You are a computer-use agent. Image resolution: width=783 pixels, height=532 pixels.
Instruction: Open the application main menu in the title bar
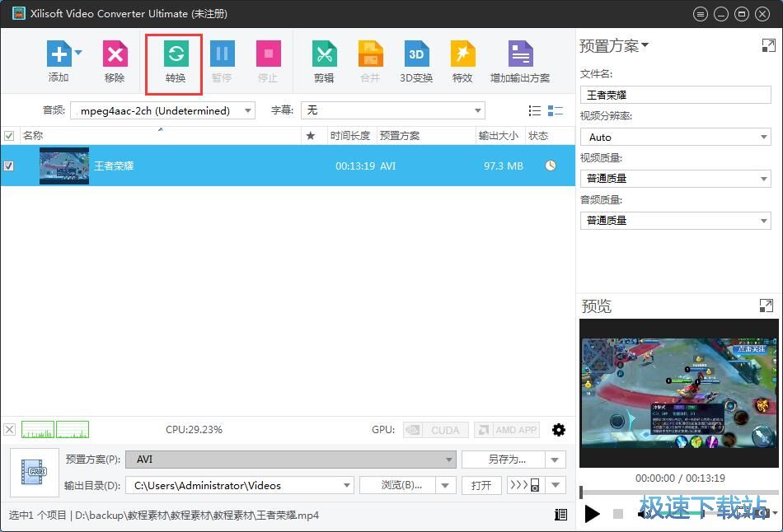(x=701, y=14)
